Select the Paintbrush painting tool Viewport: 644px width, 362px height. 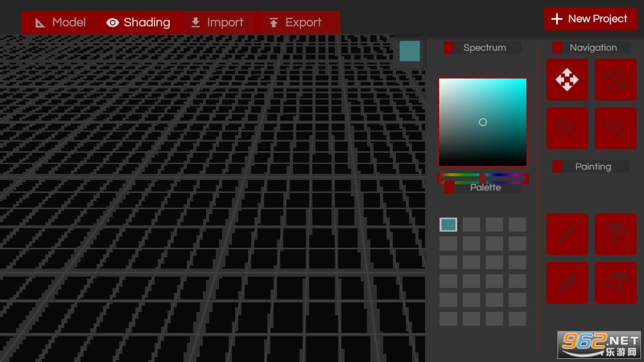click(567, 234)
